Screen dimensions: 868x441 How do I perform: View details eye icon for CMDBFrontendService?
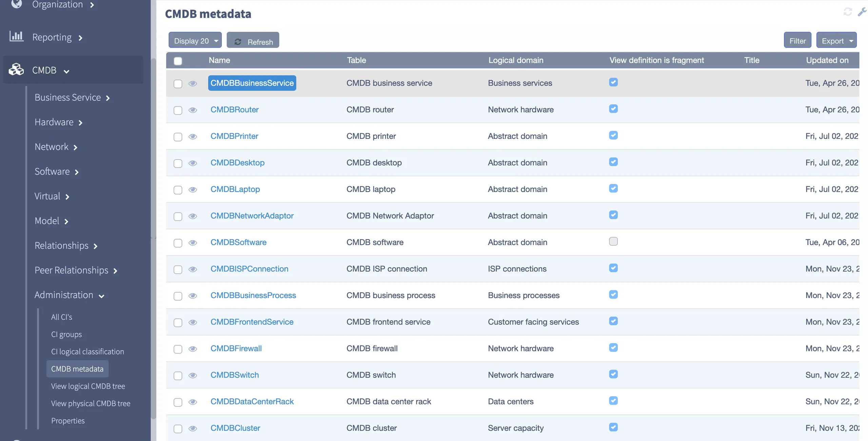coord(193,322)
